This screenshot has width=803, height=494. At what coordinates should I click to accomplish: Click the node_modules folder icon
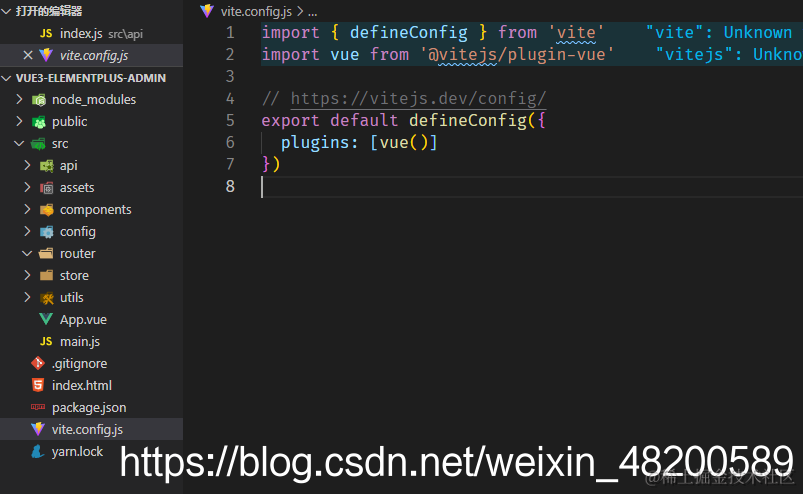38,99
